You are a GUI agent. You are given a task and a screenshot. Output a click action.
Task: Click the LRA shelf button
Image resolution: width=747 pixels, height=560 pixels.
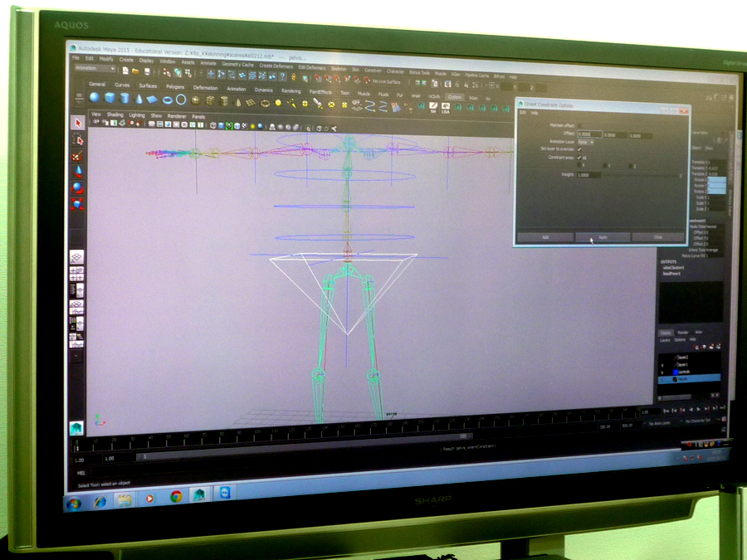click(446, 108)
